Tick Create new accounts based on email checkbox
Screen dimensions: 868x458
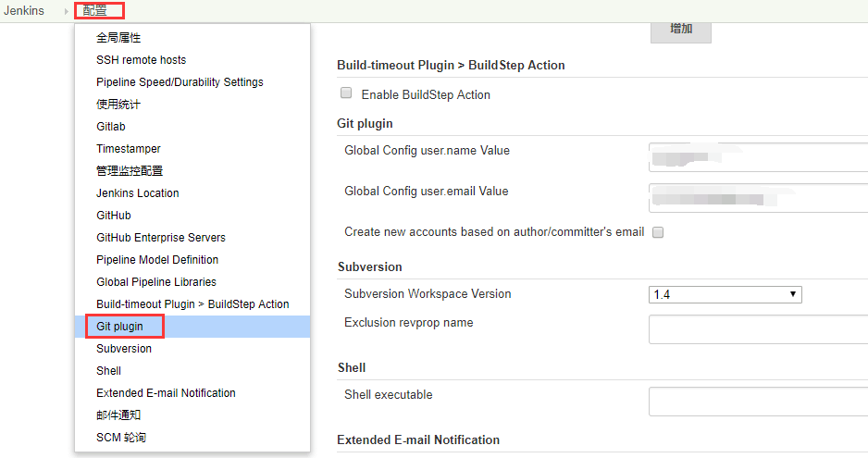point(658,232)
